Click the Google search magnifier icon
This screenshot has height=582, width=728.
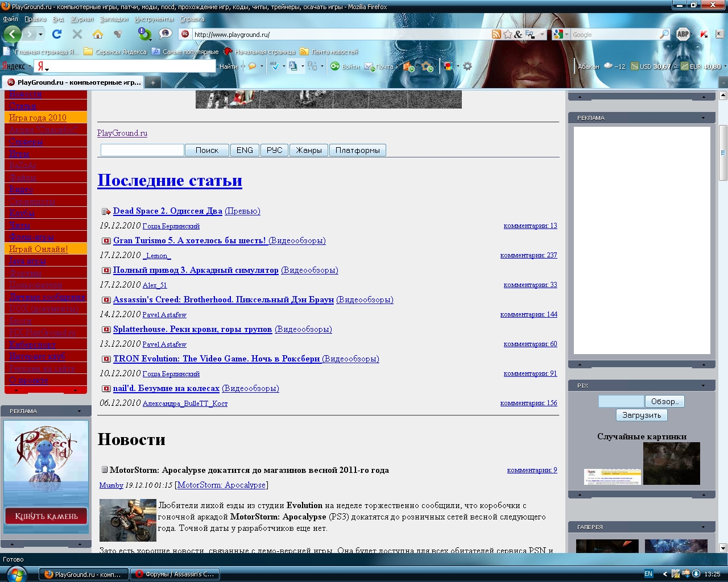coord(664,34)
